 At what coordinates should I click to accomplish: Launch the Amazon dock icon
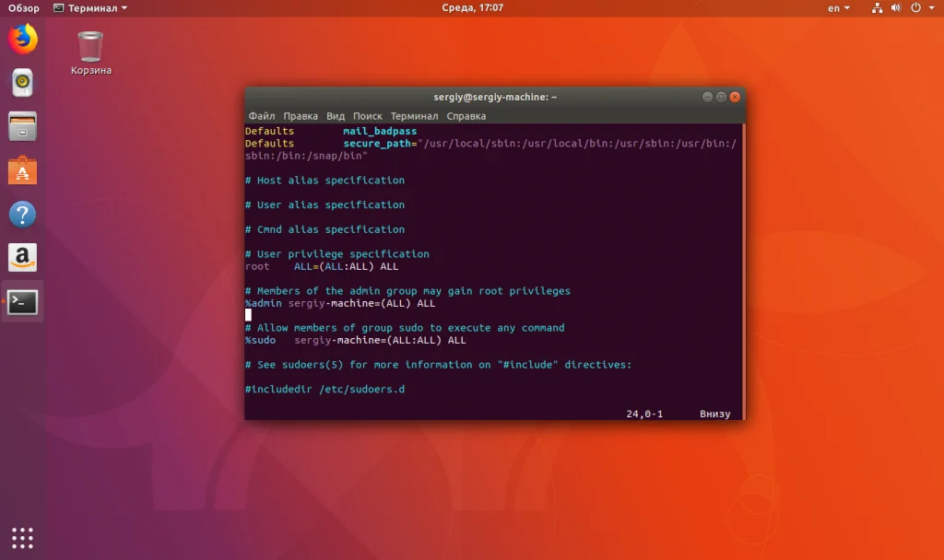[x=22, y=258]
